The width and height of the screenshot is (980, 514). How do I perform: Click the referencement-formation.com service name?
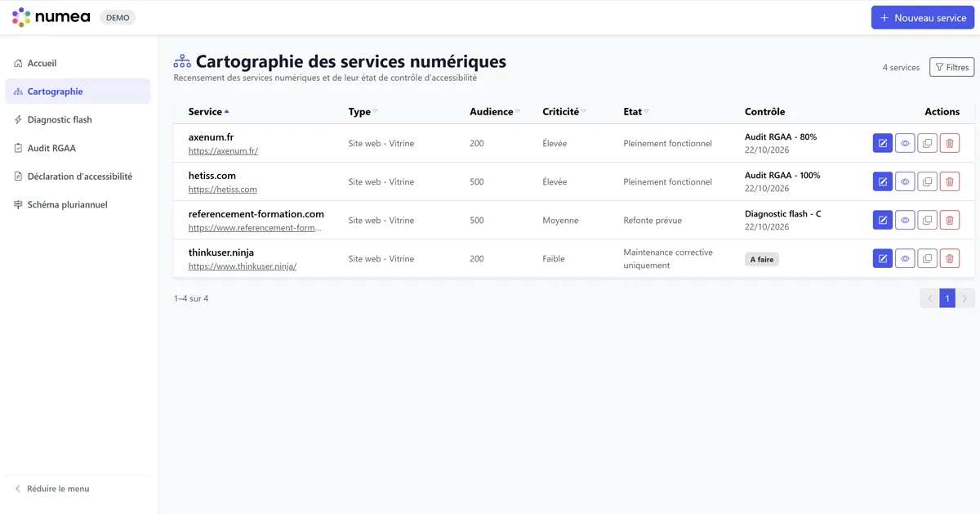click(256, 214)
